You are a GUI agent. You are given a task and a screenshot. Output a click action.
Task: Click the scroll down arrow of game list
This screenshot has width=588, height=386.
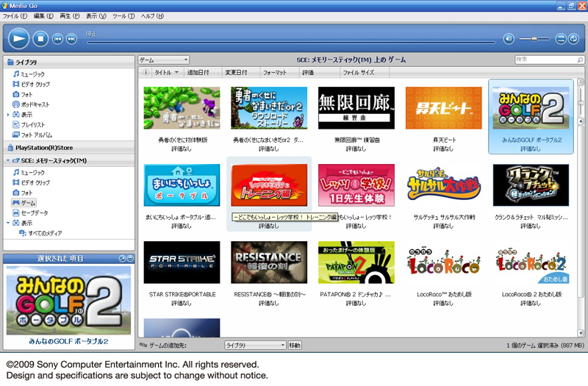click(581, 333)
